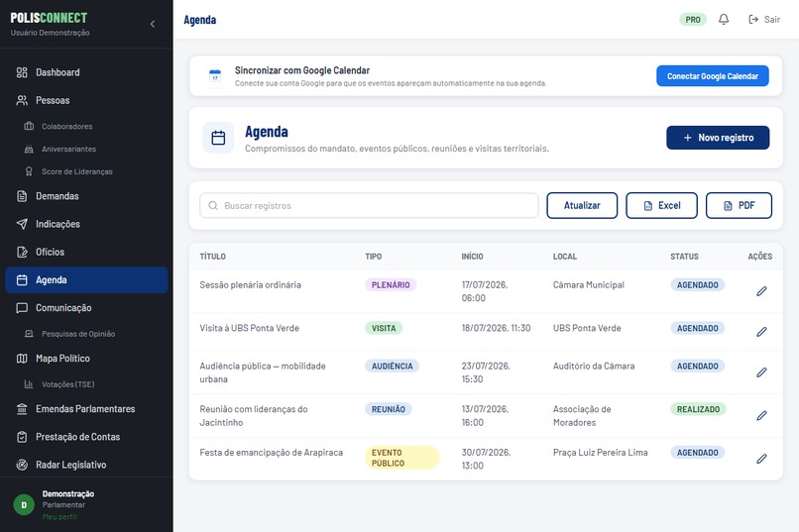The image size is (799, 532).
Task: Edit Reunião com lideranças do Jacintinho
Action: [x=761, y=416]
